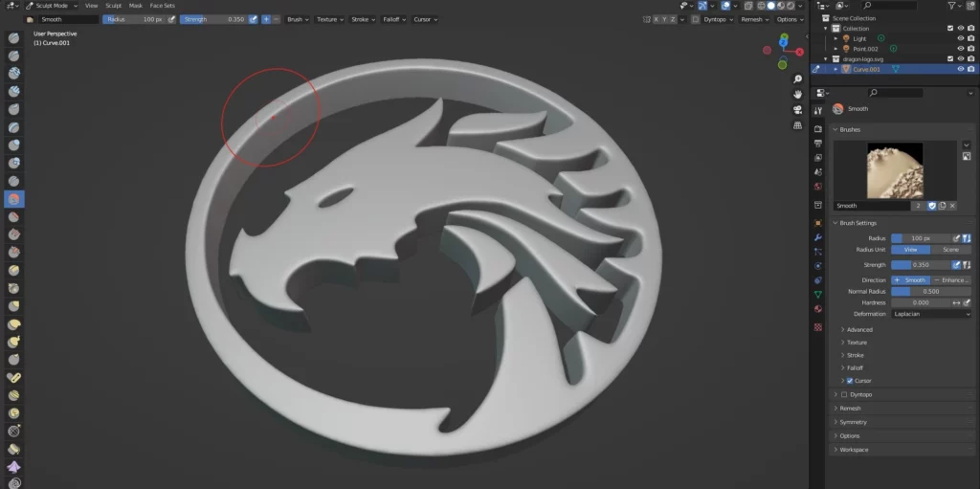Open the Remesh dropdown in header
The image size is (980, 489).
[x=754, y=19]
